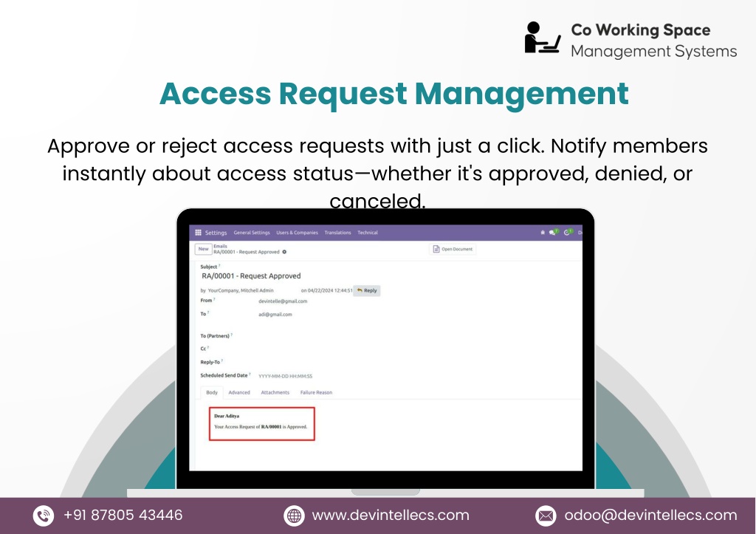Click the envelope mail icon in footer
The height and width of the screenshot is (534, 756).
click(x=546, y=516)
